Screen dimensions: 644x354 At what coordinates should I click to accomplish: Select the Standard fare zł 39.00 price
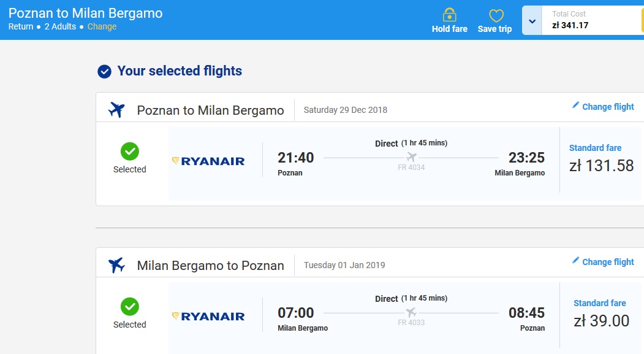click(x=601, y=314)
